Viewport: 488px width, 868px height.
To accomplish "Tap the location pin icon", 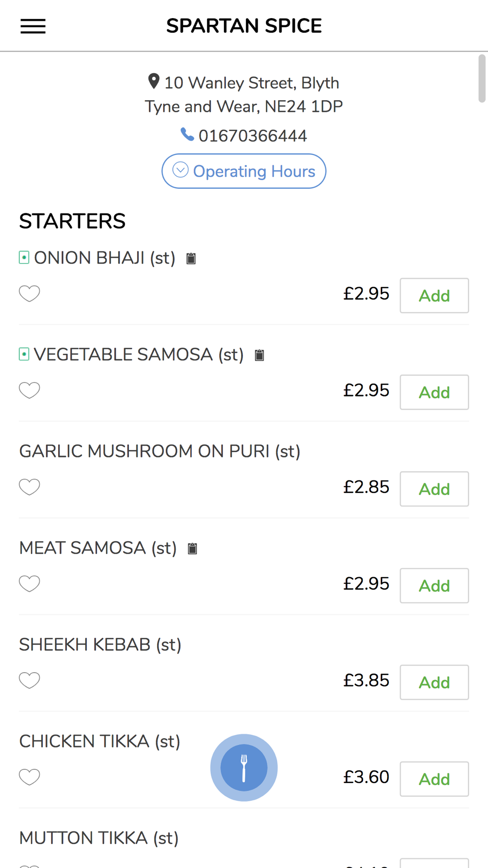I will pyautogui.click(x=154, y=82).
